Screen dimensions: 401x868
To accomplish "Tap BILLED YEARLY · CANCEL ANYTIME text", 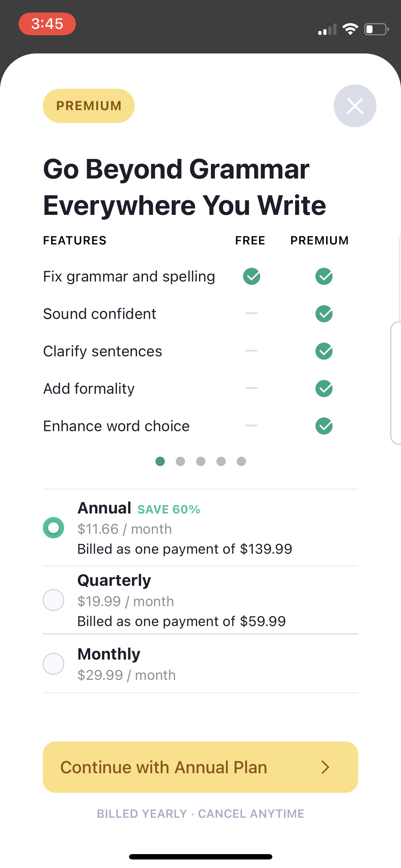I will coord(200,813).
